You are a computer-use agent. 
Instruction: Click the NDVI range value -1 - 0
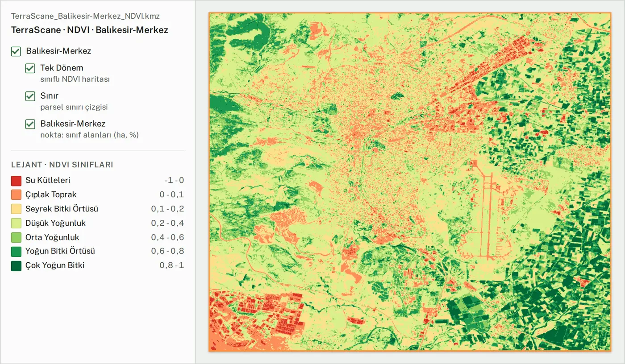click(174, 181)
